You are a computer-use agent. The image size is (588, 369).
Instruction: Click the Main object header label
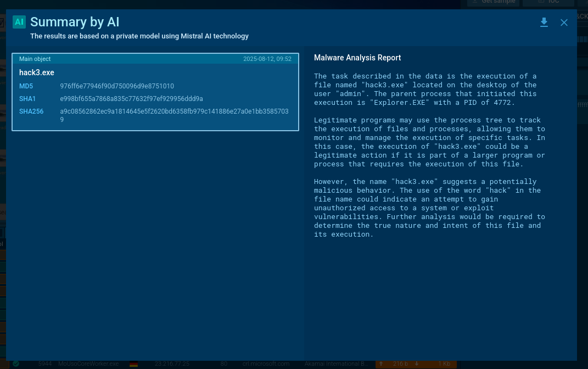coord(35,59)
